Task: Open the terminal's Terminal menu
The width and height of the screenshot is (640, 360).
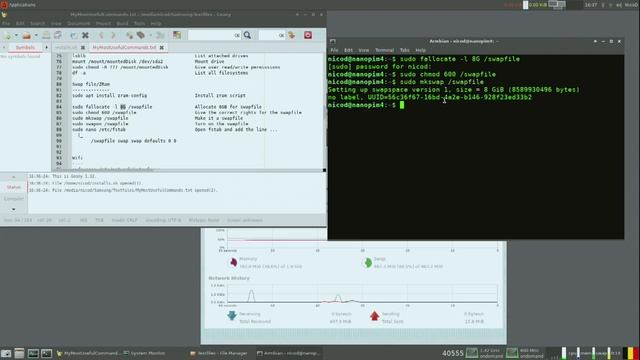Action: (x=384, y=50)
